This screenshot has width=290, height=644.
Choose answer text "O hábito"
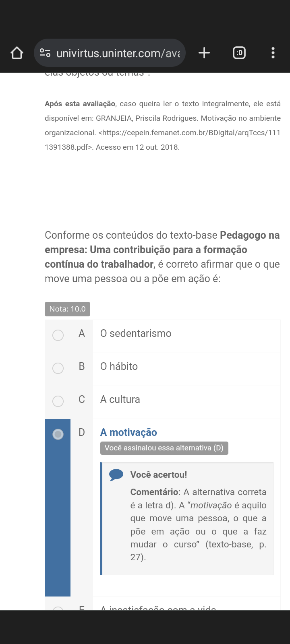pyautogui.click(x=119, y=366)
